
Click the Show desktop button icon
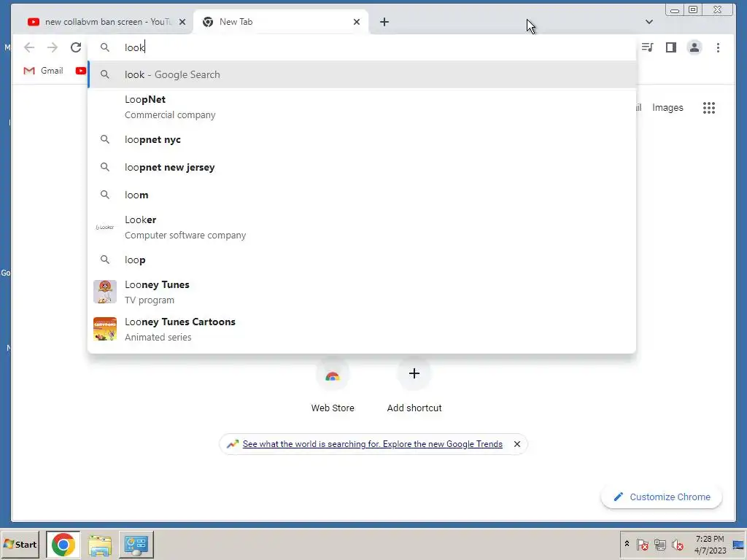739,545
